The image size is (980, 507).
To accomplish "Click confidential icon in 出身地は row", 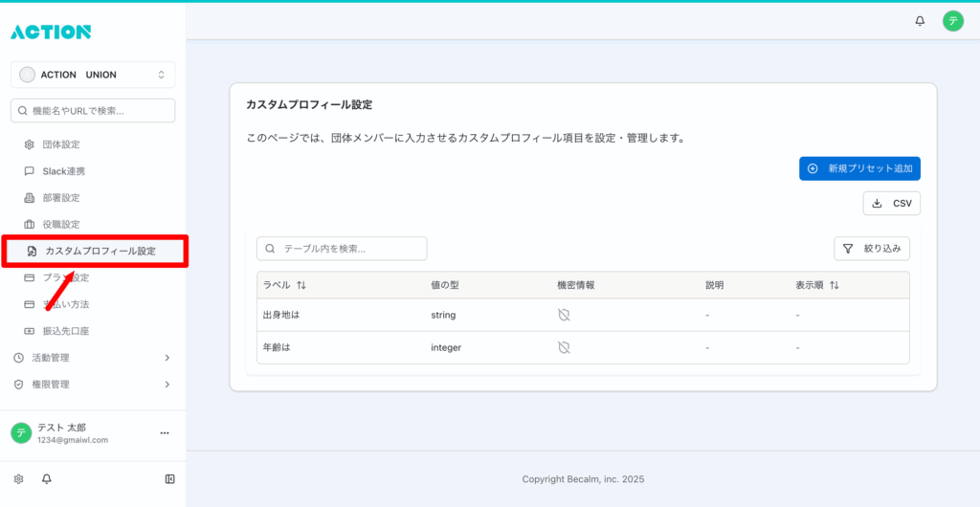I will (564, 315).
